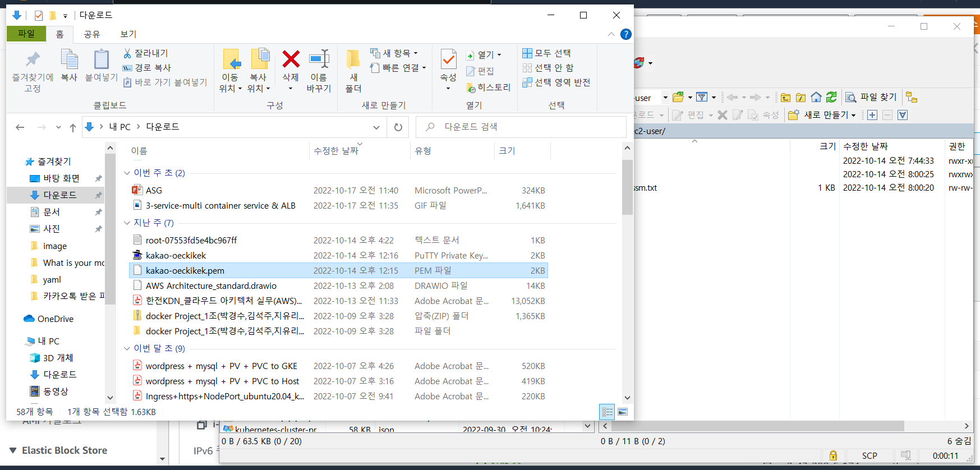The height and width of the screenshot is (470, 980).
Task: Cut the file with 잘라내기 scissors
Action: click(145, 53)
